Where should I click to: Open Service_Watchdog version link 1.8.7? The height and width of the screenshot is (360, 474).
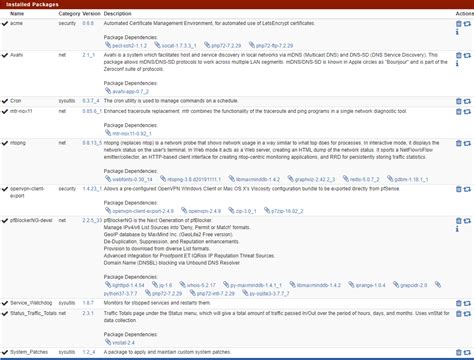[88, 303]
